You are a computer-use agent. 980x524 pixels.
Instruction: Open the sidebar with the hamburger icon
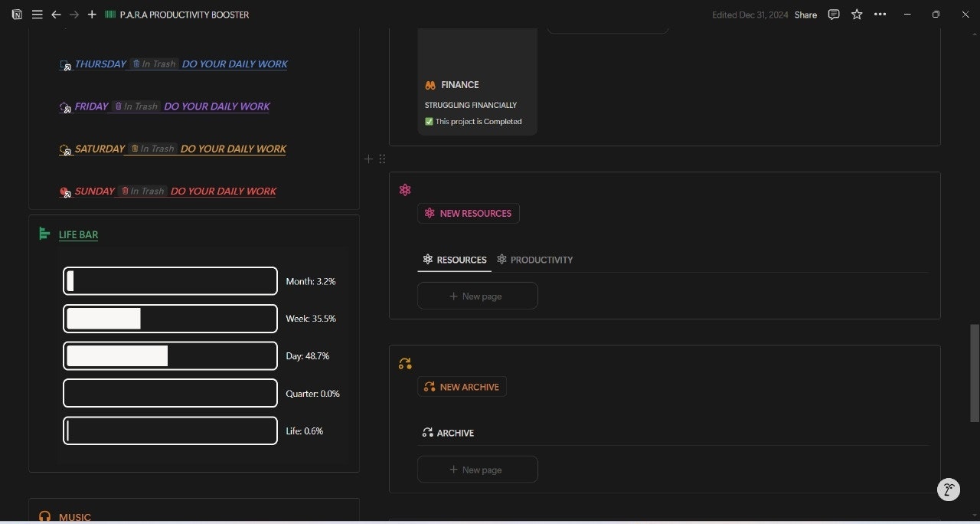[37, 14]
